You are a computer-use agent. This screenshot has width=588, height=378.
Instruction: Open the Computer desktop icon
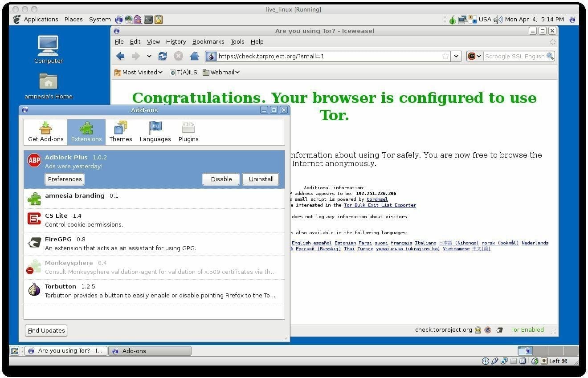tap(48, 49)
